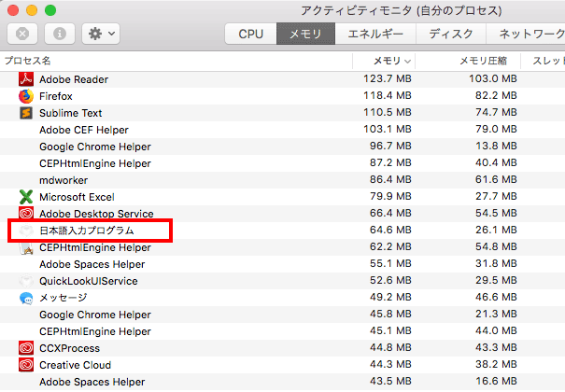Screen dimensions: 565x392
Task: Click the 64.6 MB memory value
Action: (x=390, y=230)
